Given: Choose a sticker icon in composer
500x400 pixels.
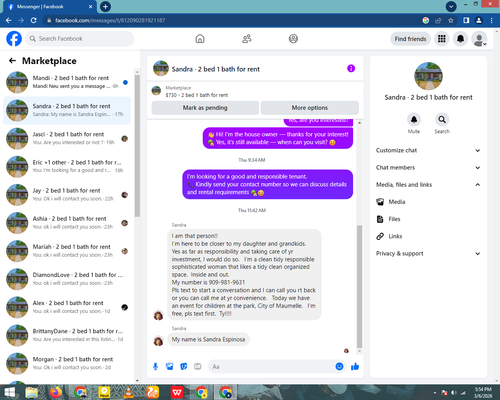Looking at the screenshot, I should click(184, 367).
